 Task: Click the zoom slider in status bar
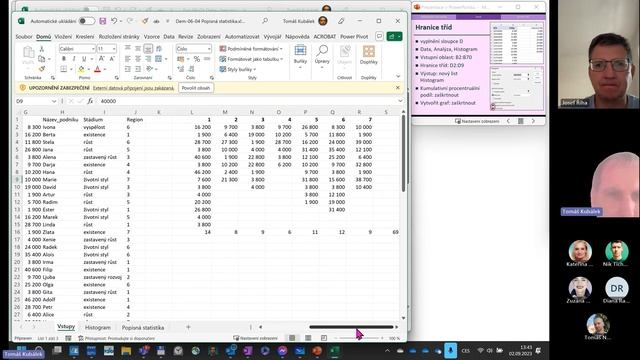(359, 338)
